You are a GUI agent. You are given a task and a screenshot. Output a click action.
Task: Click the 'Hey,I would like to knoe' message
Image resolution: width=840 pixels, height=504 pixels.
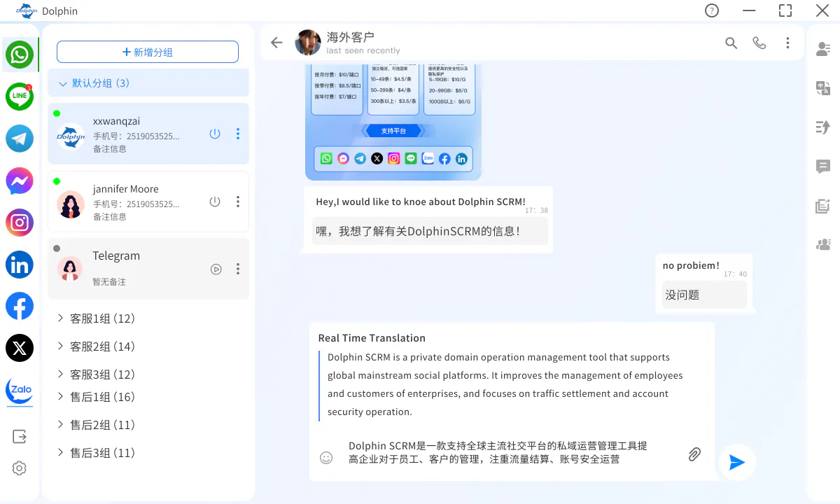coord(420,202)
